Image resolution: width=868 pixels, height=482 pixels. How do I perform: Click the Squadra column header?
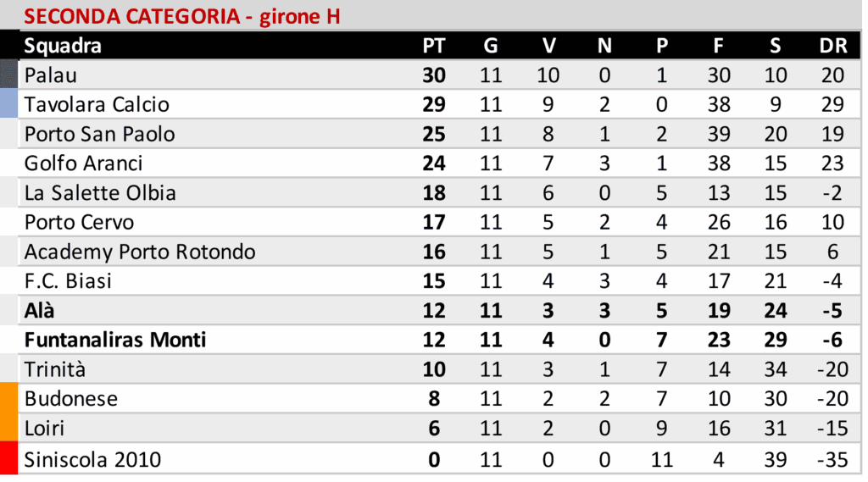(x=64, y=46)
